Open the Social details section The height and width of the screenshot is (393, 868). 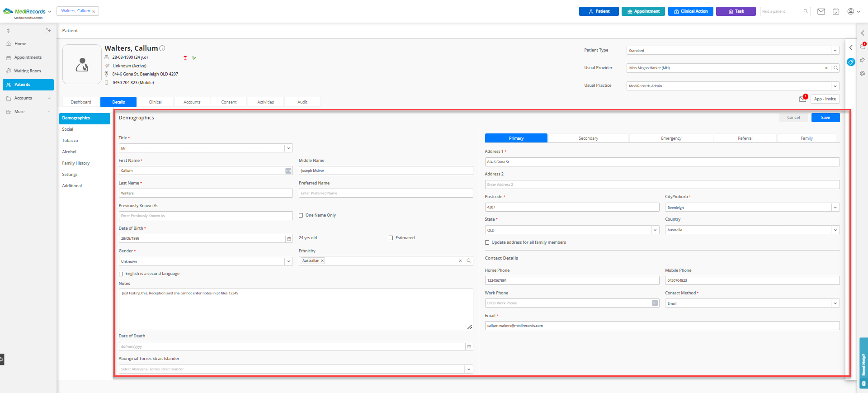pos(67,129)
